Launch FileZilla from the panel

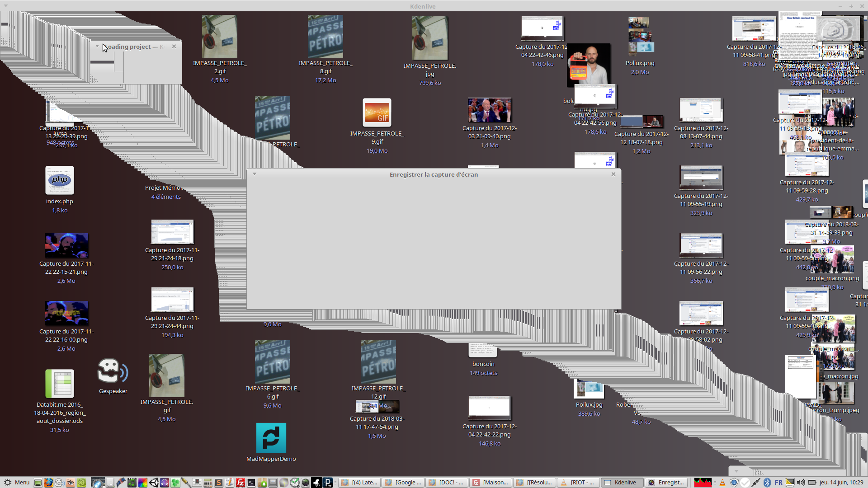(x=241, y=483)
